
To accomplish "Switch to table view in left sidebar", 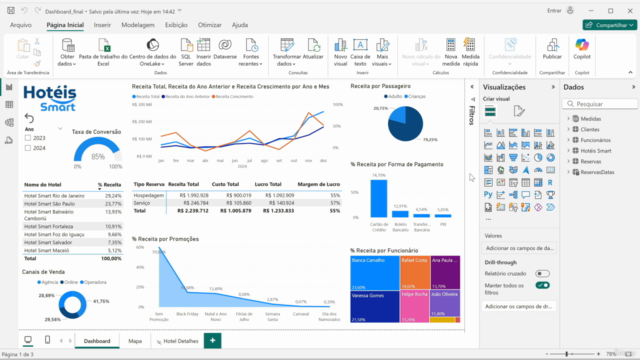I will pyautogui.click(x=9, y=104).
